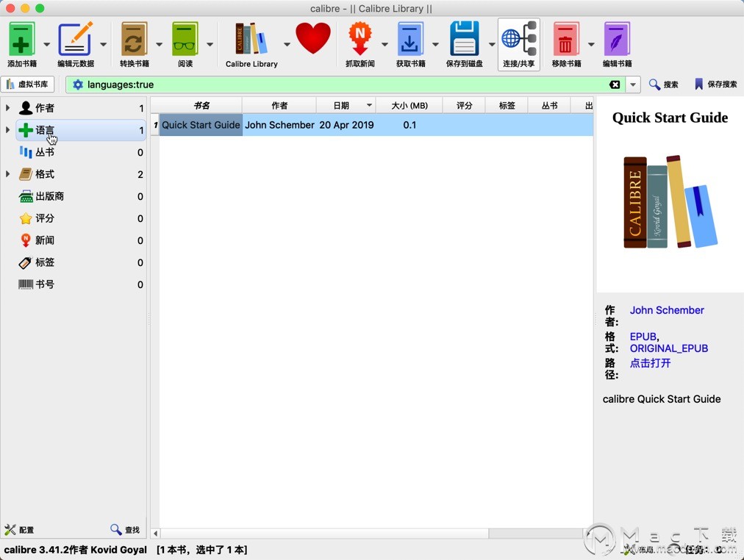Open the Get books dropdown arrow
Viewport: 744px width, 560px height.
point(435,45)
